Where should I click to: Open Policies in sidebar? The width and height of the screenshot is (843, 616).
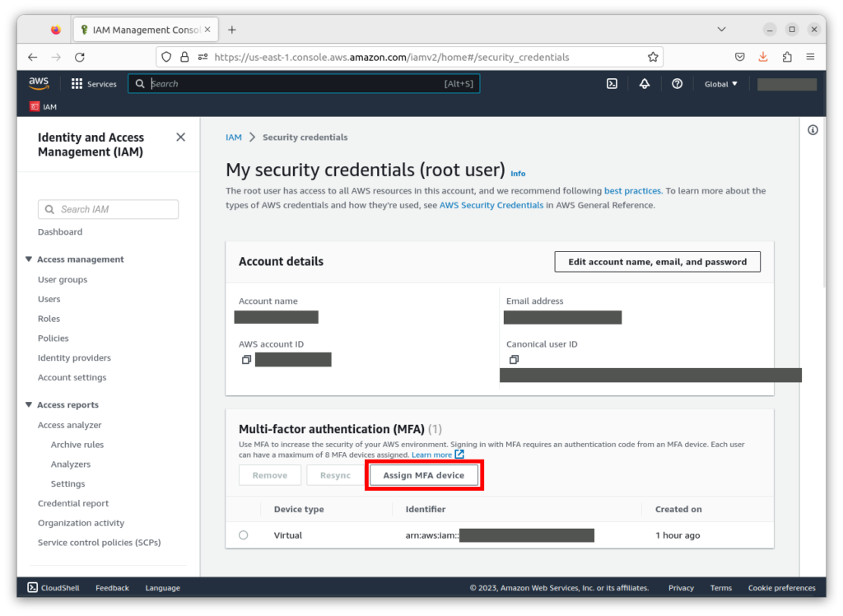pos(54,338)
